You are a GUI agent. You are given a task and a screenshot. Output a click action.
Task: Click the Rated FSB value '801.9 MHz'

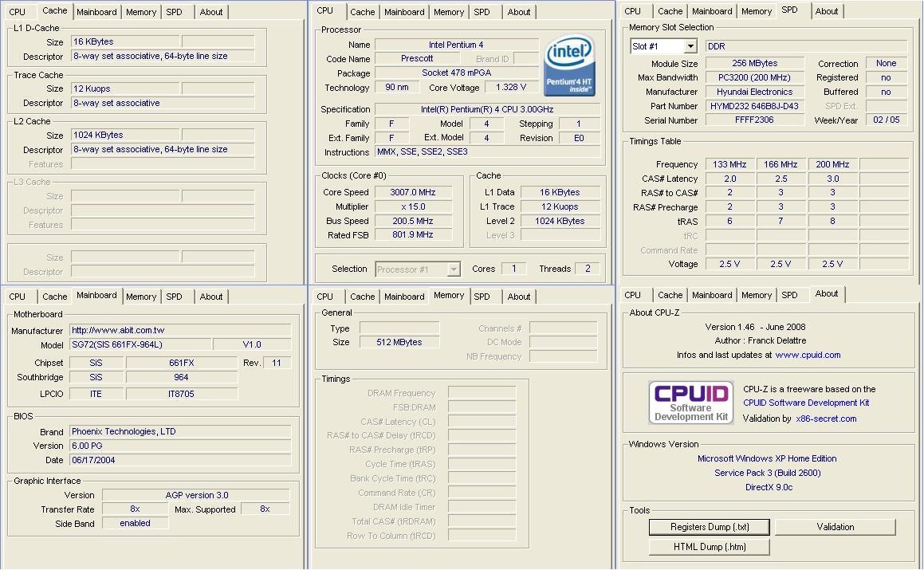413,234
